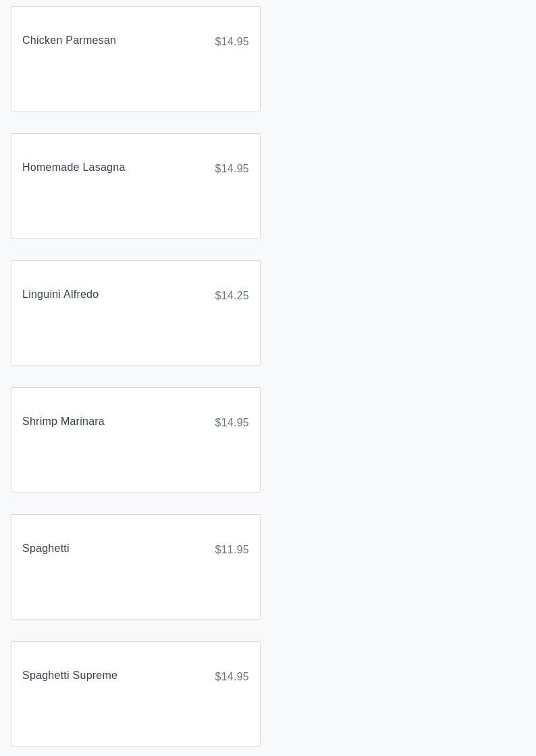Choose the Linguini Alfredo dish name
The height and width of the screenshot is (756, 536).
pyautogui.click(x=60, y=295)
